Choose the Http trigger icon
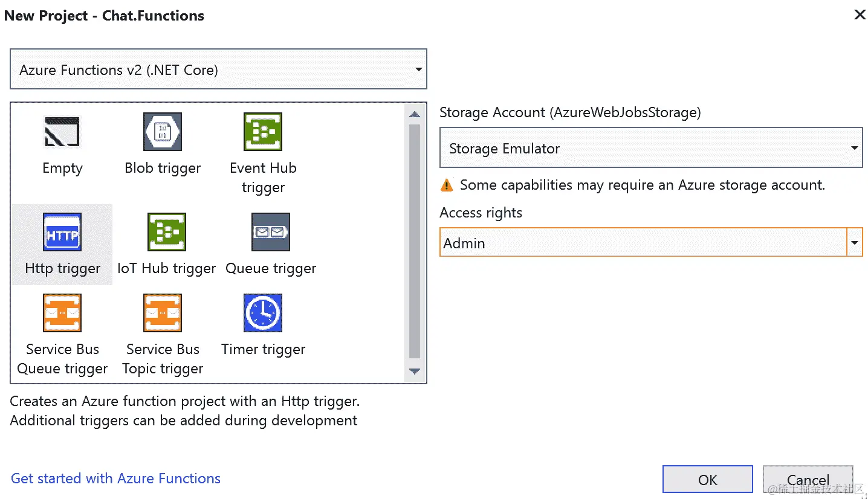The height and width of the screenshot is (499, 868). point(62,232)
